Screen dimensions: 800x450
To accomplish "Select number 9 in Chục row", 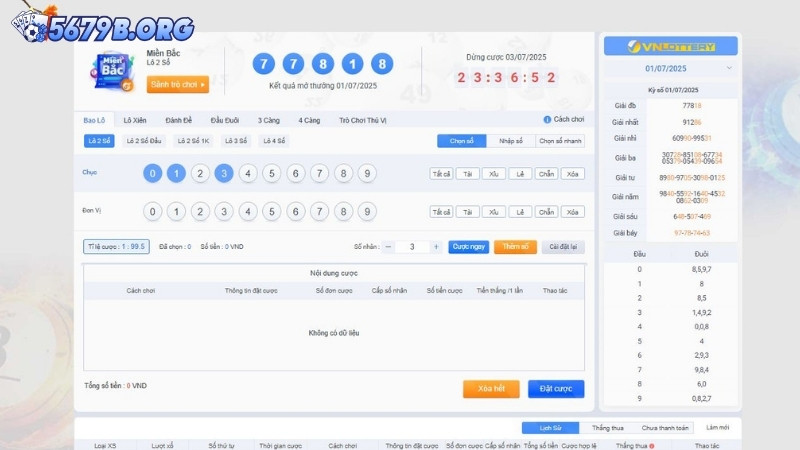I will coord(367,173).
